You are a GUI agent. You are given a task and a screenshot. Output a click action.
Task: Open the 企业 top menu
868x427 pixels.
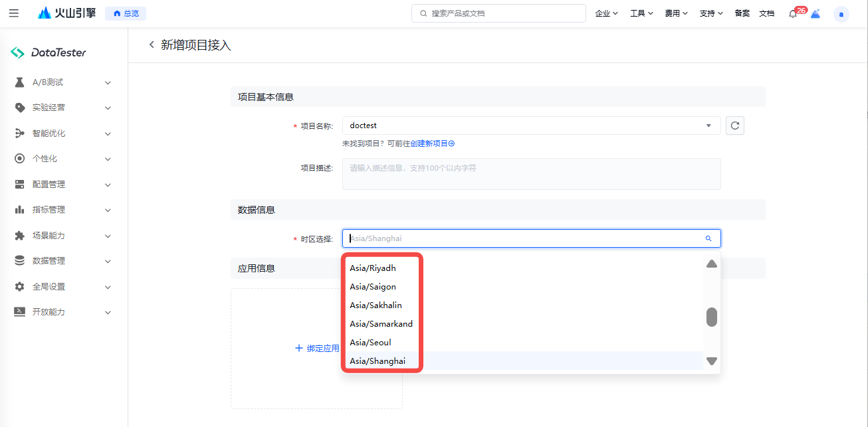point(606,13)
